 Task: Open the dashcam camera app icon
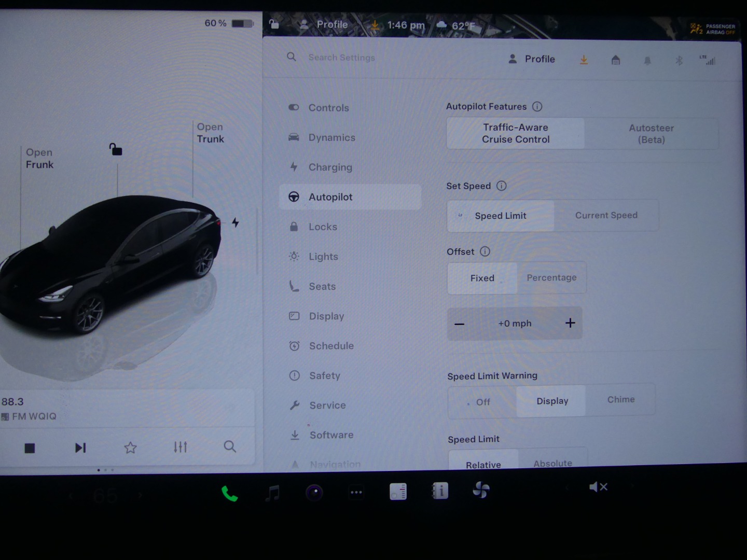click(314, 492)
